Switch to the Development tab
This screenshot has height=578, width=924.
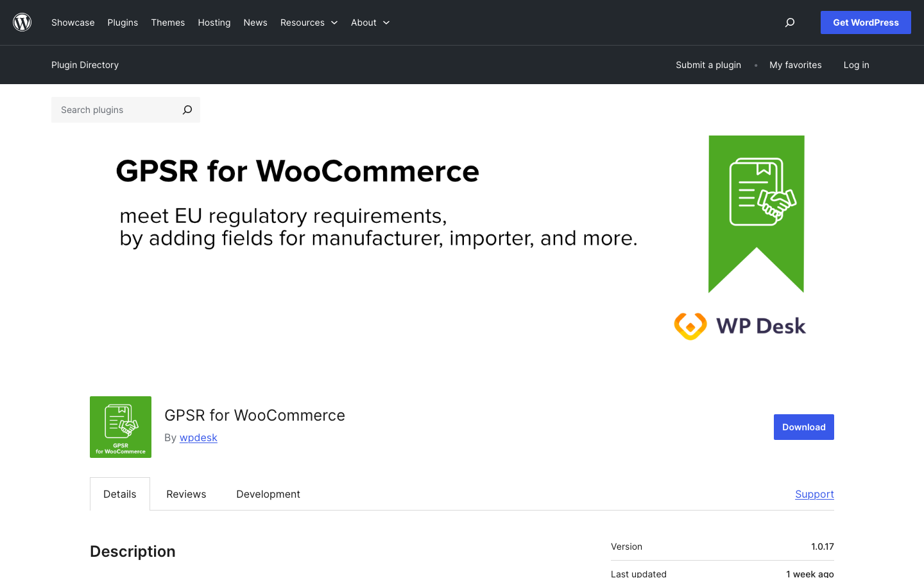[x=268, y=494]
